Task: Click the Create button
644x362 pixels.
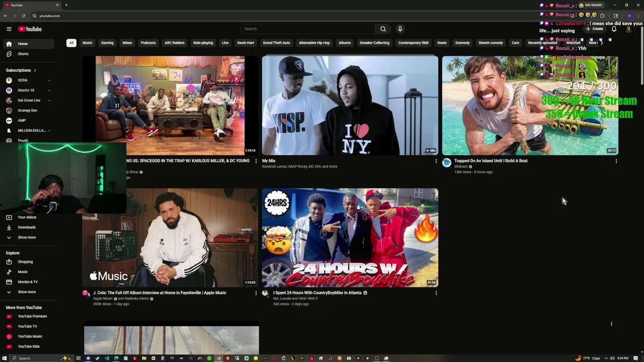Action: click(594, 29)
